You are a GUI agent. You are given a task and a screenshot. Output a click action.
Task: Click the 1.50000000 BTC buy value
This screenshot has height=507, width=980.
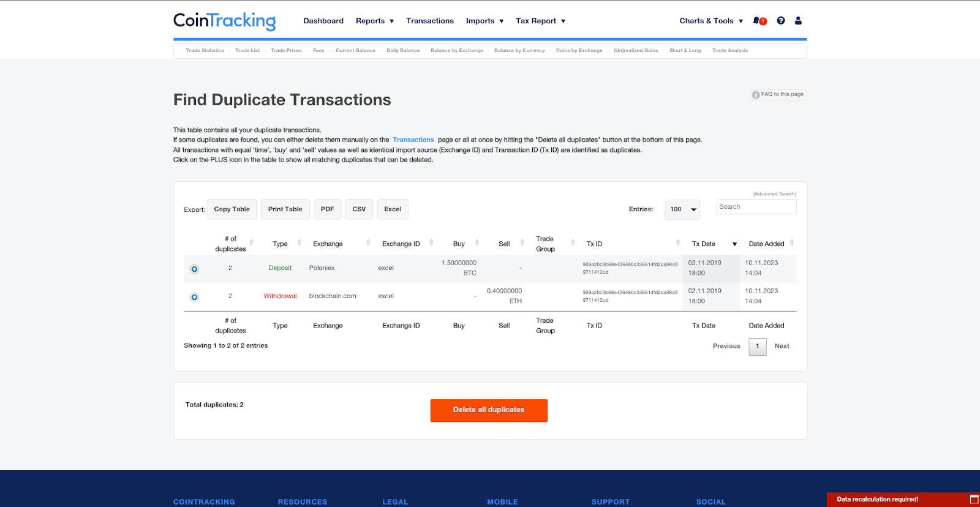click(459, 268)
